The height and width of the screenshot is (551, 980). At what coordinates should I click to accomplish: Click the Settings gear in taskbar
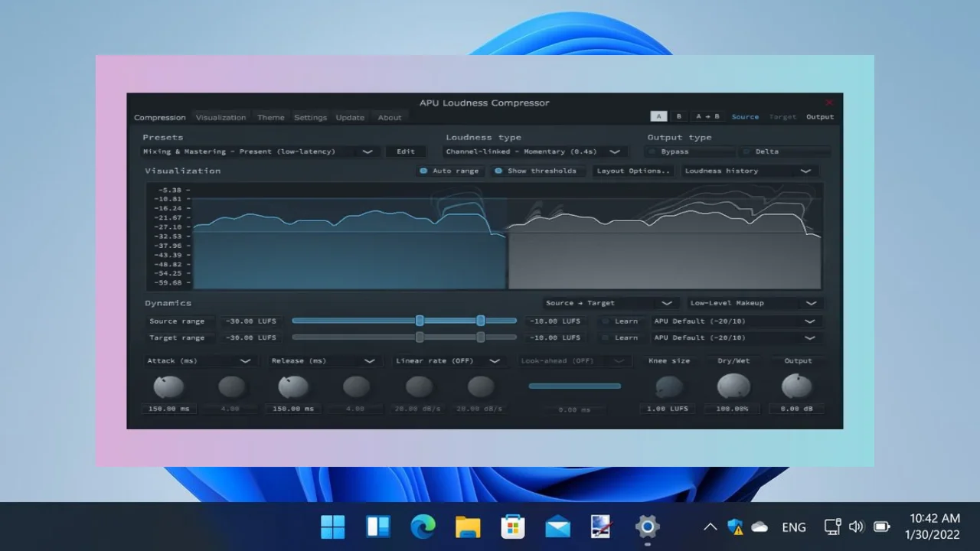(648, 527)
